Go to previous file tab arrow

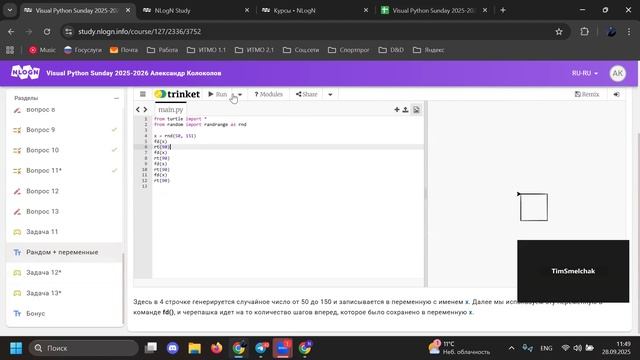(138, 109)
